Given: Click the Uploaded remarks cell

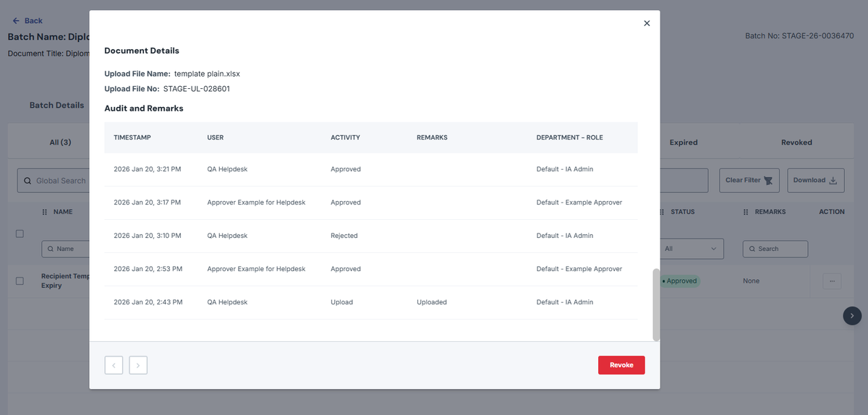Looking at the screenshot, I should [x=432, y=302].
